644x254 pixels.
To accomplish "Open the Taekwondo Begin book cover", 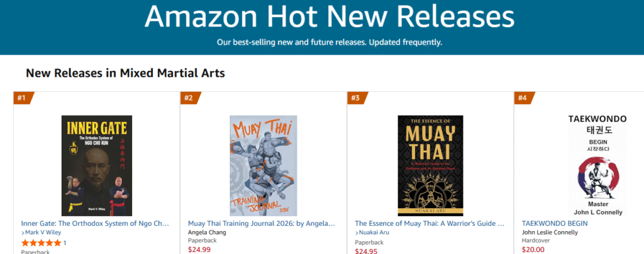I will pyautogui.click(x=597, y=166).
